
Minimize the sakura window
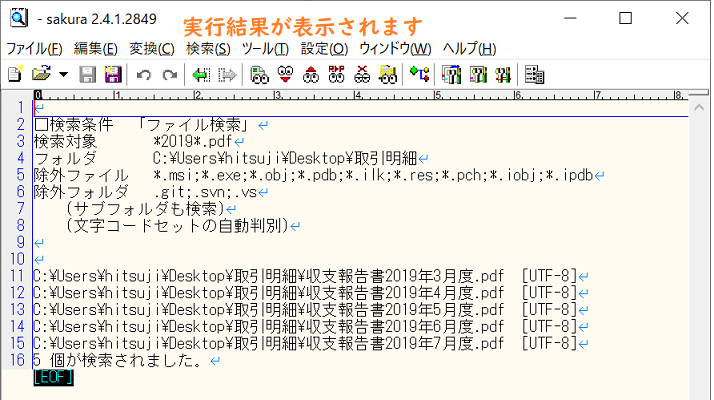pos(570,18)
